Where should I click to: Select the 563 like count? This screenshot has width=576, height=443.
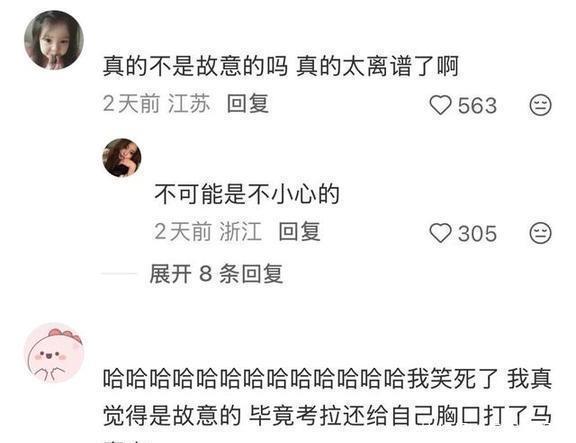pos(477,106)
